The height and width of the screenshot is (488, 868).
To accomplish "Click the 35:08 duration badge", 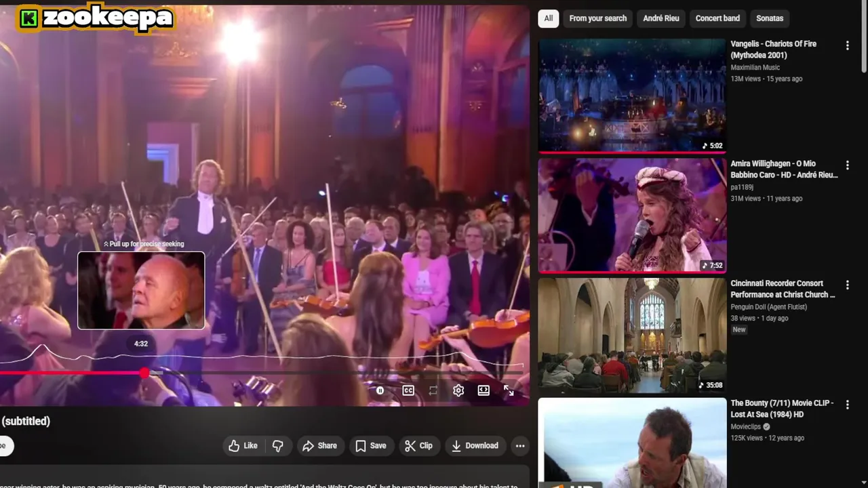I will point(710,385).
